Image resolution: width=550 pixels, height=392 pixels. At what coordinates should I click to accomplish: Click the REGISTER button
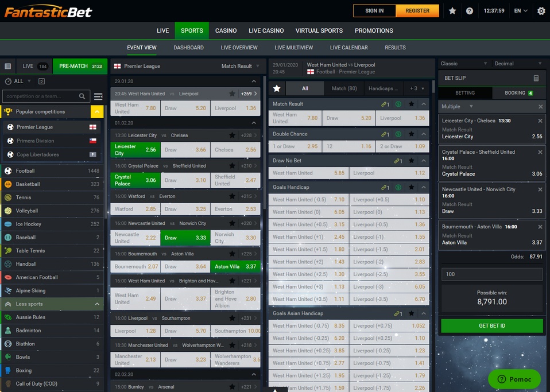[x=417, y=11]
